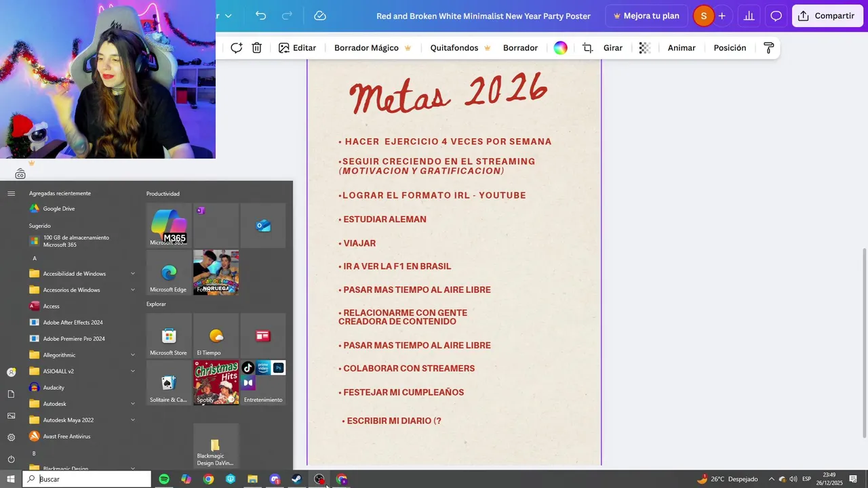Click Editar image button
This screenshot has height=488, width=868.
pyautogui.click(x=297, y=48)
